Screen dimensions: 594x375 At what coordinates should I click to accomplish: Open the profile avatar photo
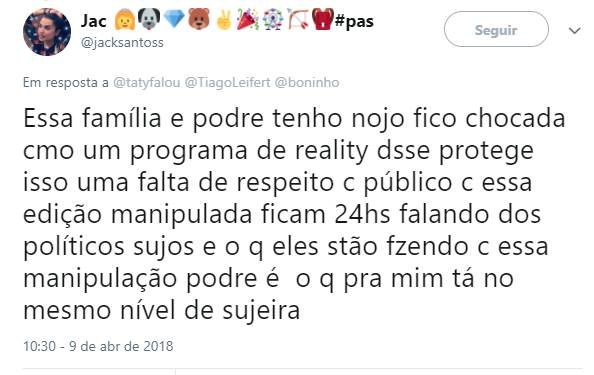[x=47, y=32]
